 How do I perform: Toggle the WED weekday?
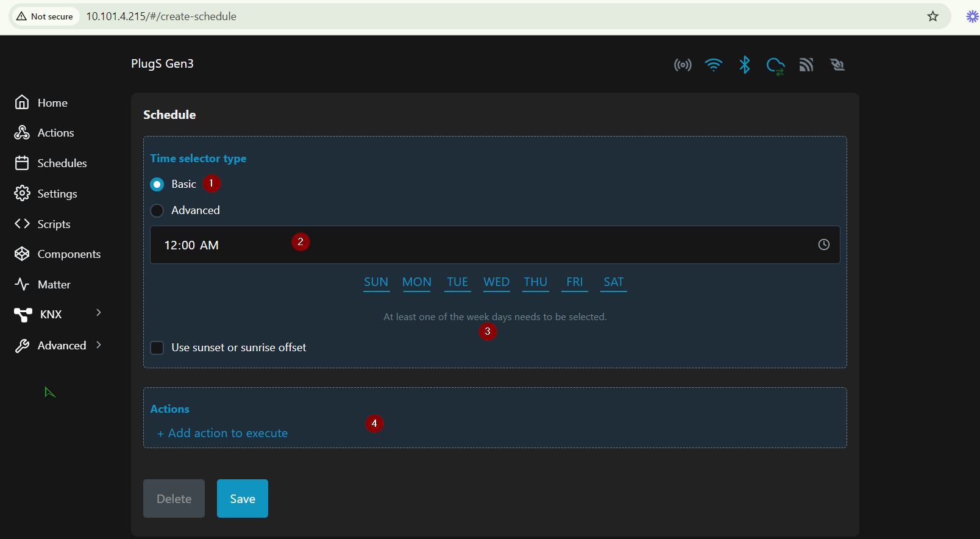click(496, 282)
